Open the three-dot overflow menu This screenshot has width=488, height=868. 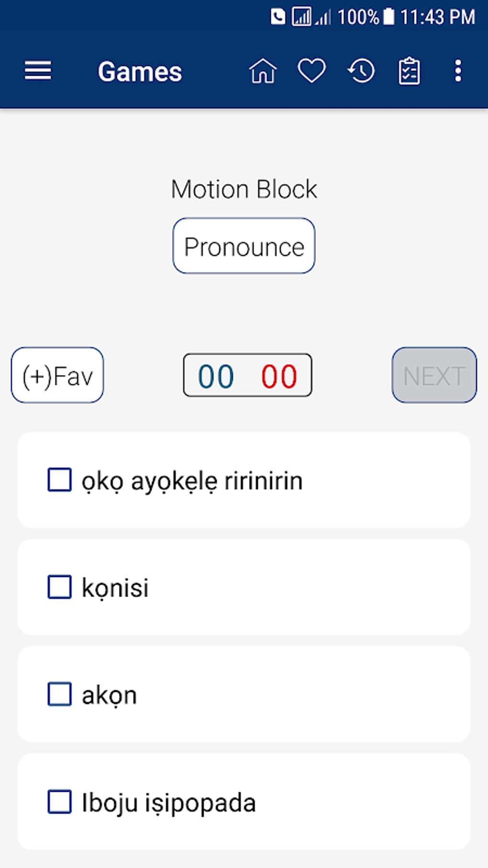tap(458, 71)
